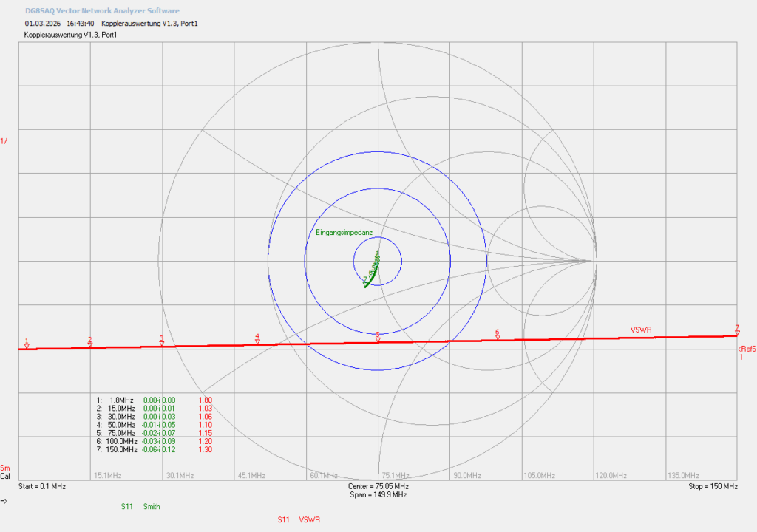Click the Cal calibration status indicator
The height and width of the screenshot is (532, 757).
click(5, 476)
